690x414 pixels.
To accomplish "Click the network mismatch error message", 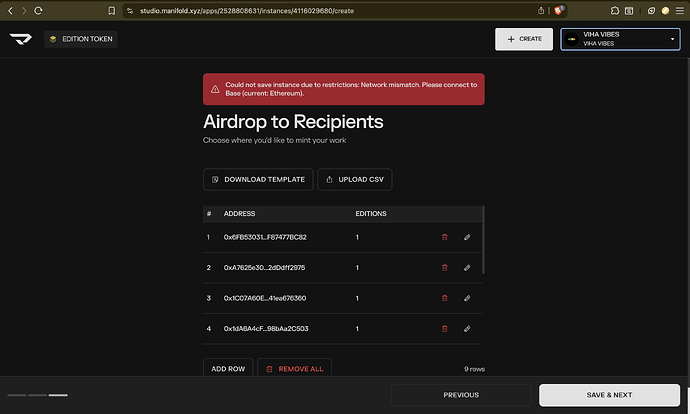I will coord(351,89).
